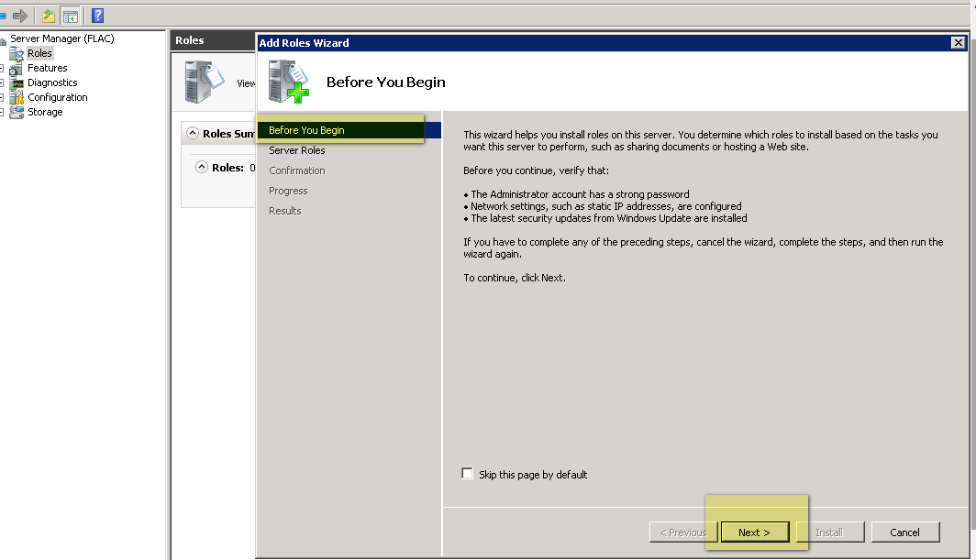Expand the Configuration tree node
Screen dimensions: 976x560
2,98
